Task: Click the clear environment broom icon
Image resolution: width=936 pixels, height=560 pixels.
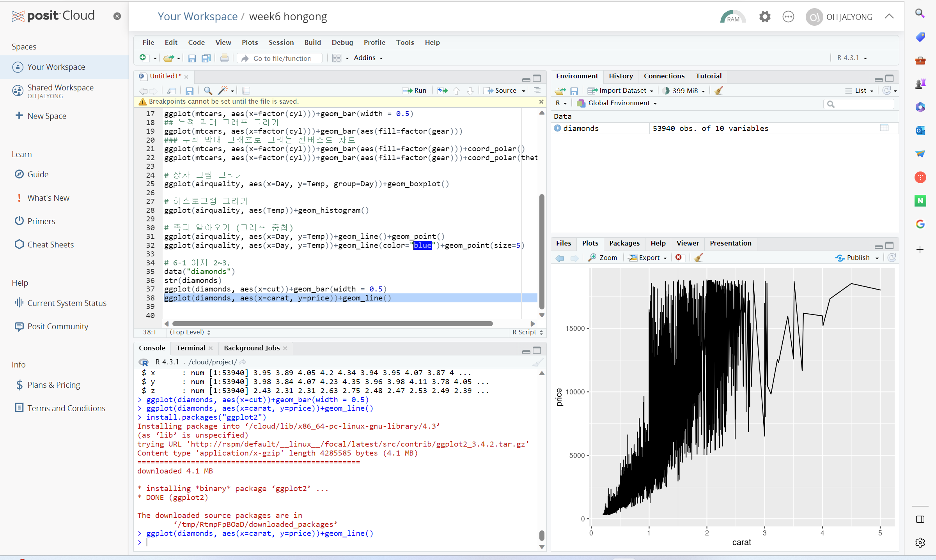Action: [719, 90]
